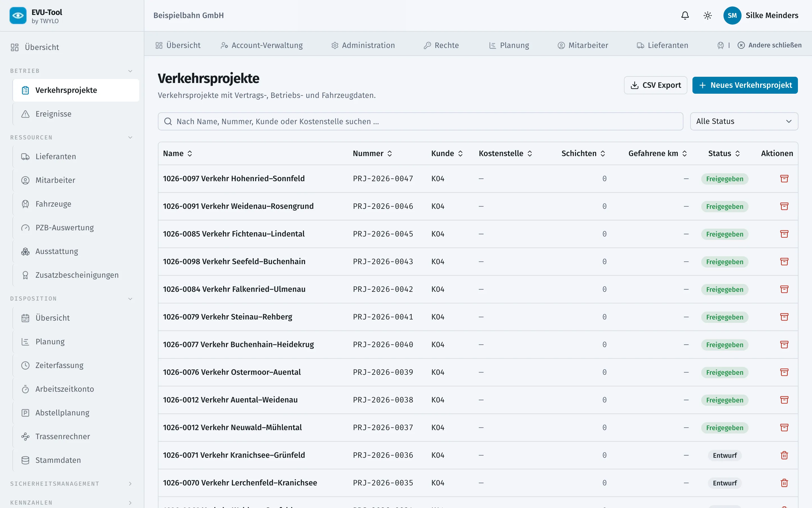Switch to the Account-Verwaltung tab
The image size is (812, 508).
coord(262,45)
